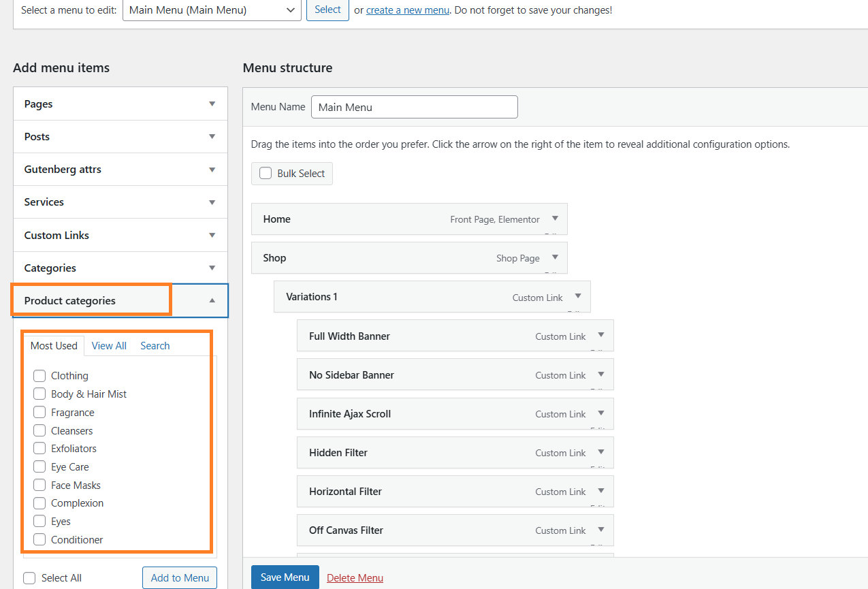Expand No Sidebar Banner item arrow

(601, 374)
